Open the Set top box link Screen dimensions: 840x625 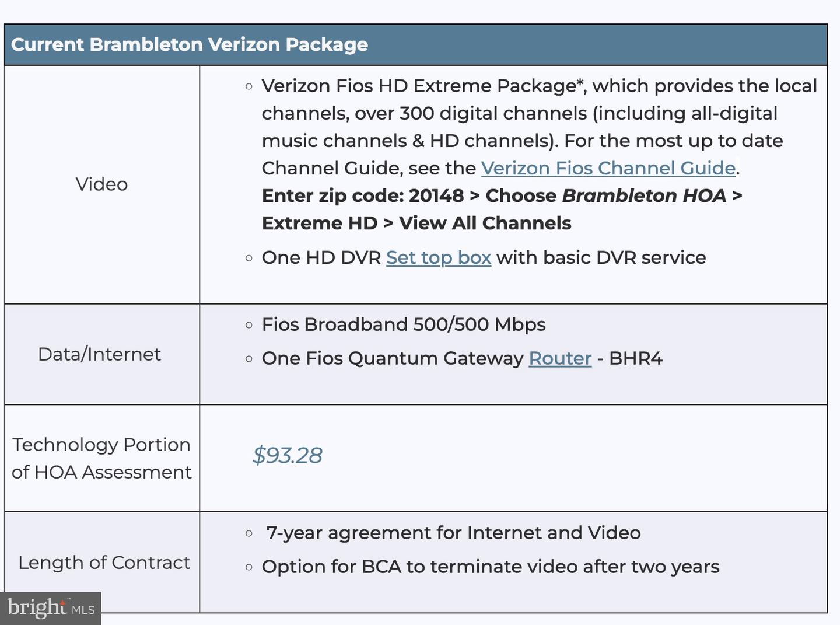point(439,257)
